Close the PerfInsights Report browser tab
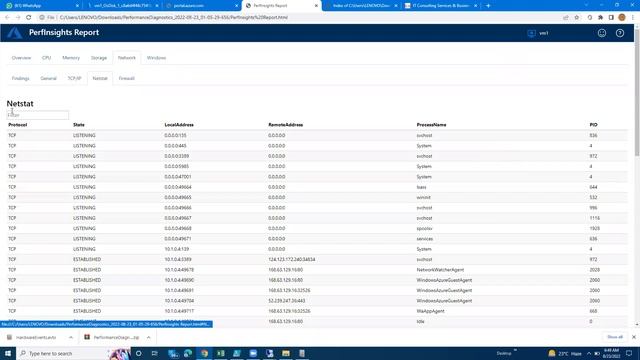 pos(316,6)
